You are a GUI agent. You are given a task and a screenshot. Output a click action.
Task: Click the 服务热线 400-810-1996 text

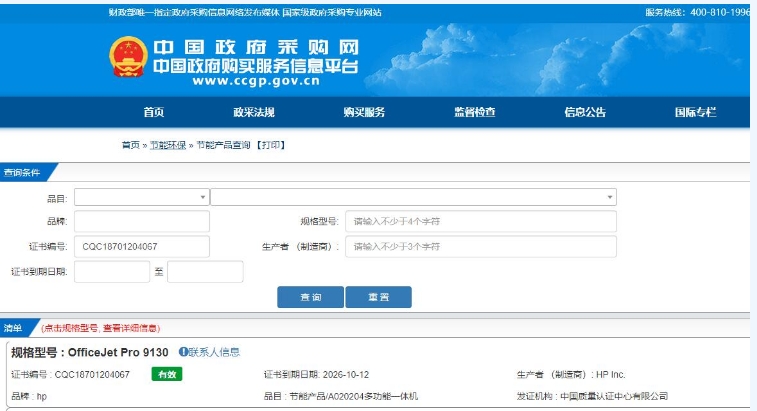[x=698, y=12]
